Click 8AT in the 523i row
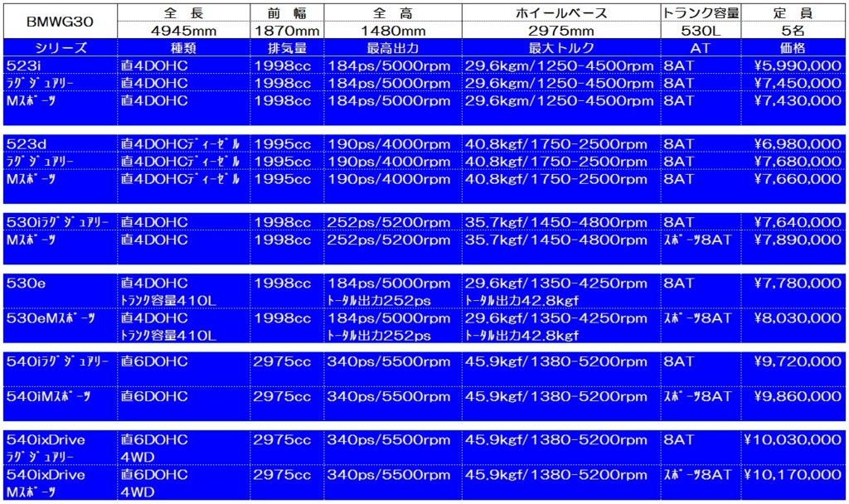The width and height of the screenshot is (849, 504). click(x=678, y=66)
